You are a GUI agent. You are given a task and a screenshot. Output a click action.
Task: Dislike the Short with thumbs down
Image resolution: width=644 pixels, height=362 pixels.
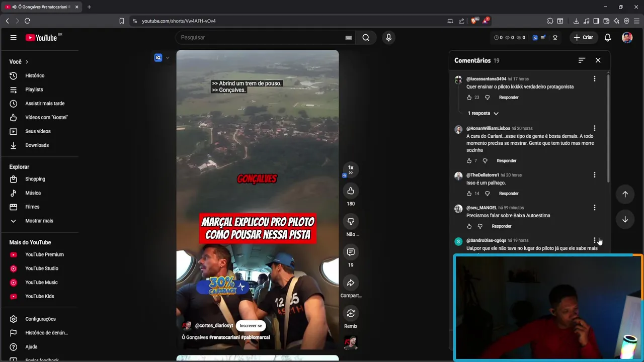(351, 222)
